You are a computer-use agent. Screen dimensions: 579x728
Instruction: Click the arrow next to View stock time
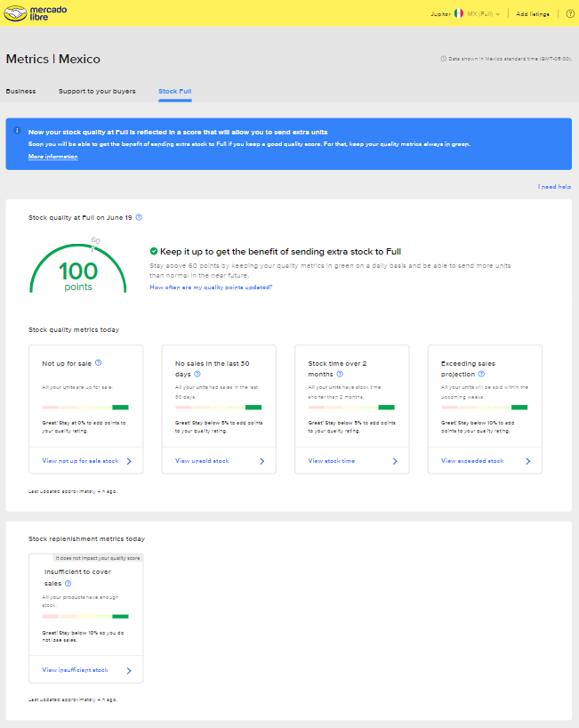(x=395, y=461)
